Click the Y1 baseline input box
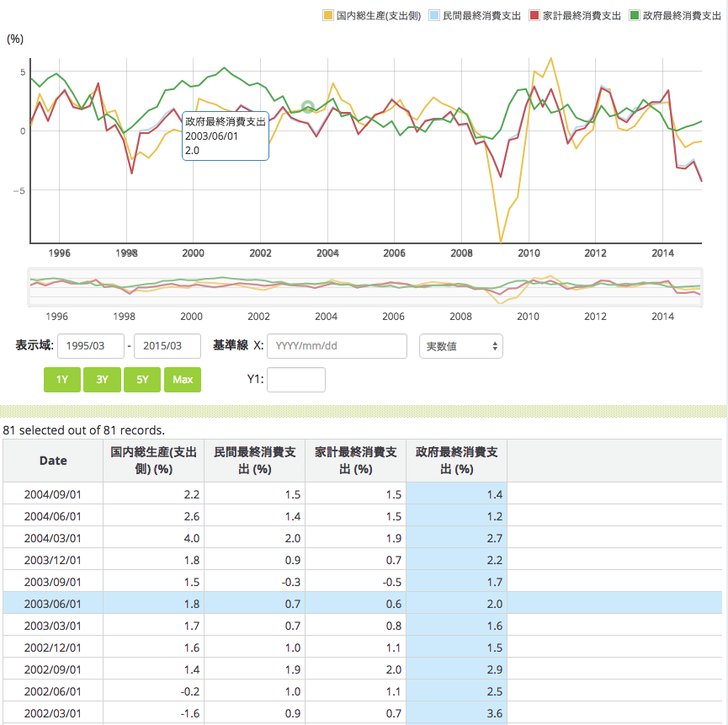The image size is (728, 725). tap(295, 380)
